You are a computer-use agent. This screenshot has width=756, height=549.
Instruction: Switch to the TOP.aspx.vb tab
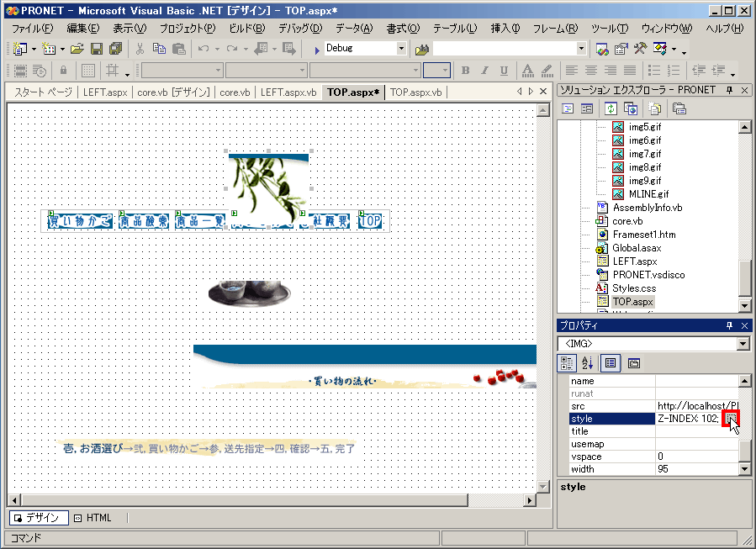click(x=415, y=92)
